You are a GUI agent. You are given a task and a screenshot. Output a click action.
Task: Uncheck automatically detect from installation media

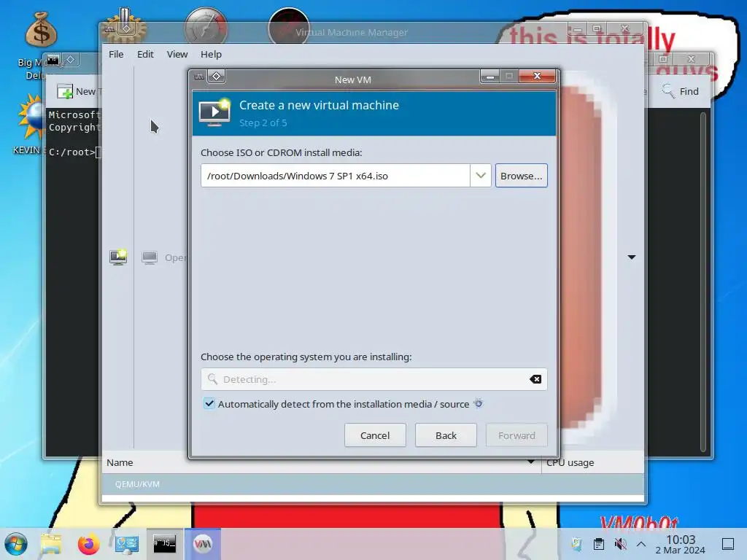pyautogui.click(x=209, y=404)
